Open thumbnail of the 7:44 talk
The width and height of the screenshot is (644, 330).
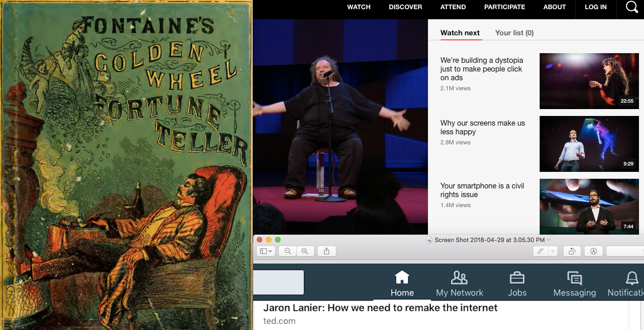[x=589, y=207]
